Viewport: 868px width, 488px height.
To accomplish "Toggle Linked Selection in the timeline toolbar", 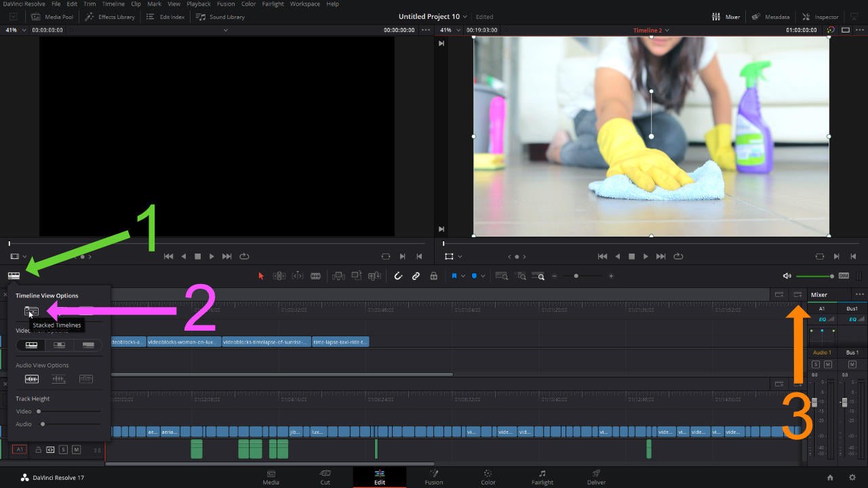I will click(416, 276).
